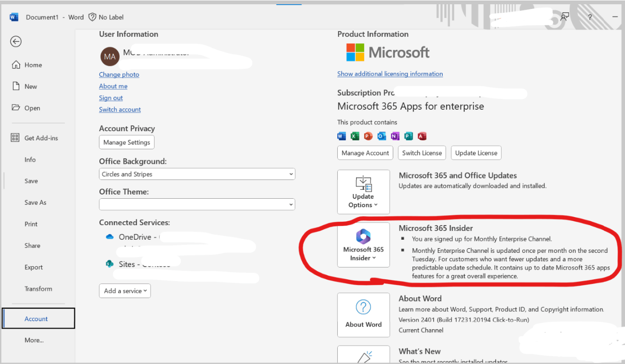This screenshot has width=625, height=364.
Task: Click the help question mark in title bar
Action: tap(590, 17)
